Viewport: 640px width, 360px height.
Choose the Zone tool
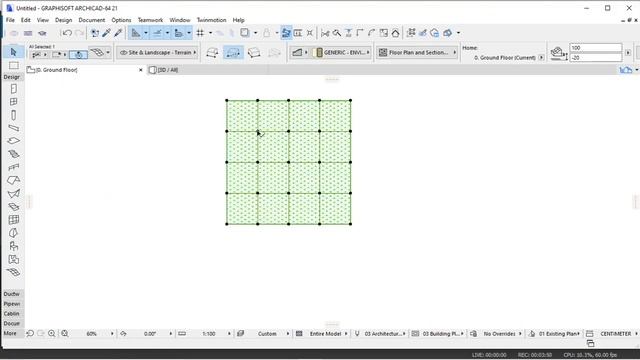tap(13, 259)
